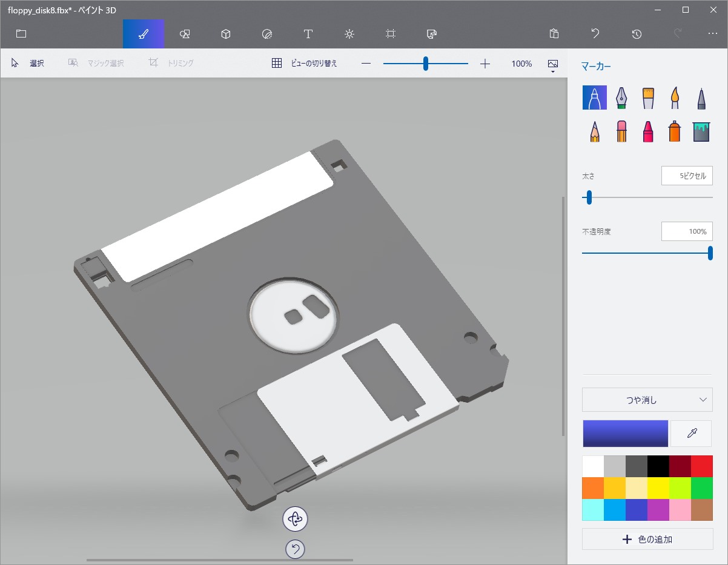Open the つや消し material dropdown
Image resolution: width=728 pixels, height=565 pixels.
(x=647, y=400)
